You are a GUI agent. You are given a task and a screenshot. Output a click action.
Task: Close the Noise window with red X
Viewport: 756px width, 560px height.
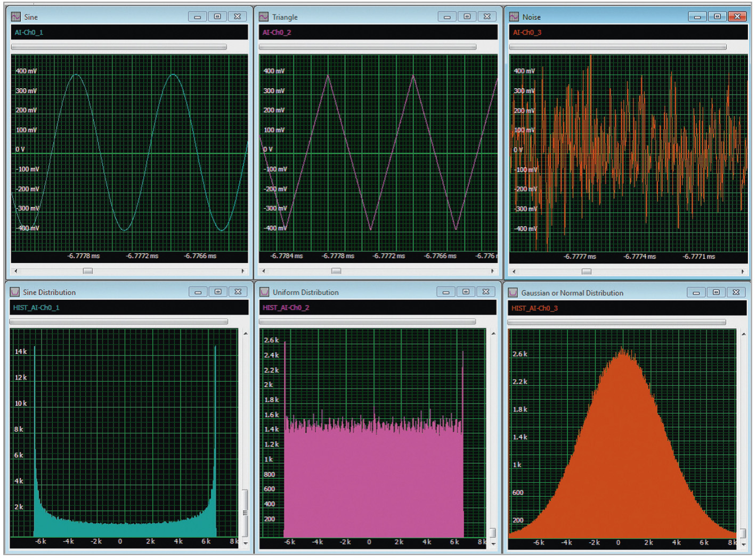[x=737, y=17]
